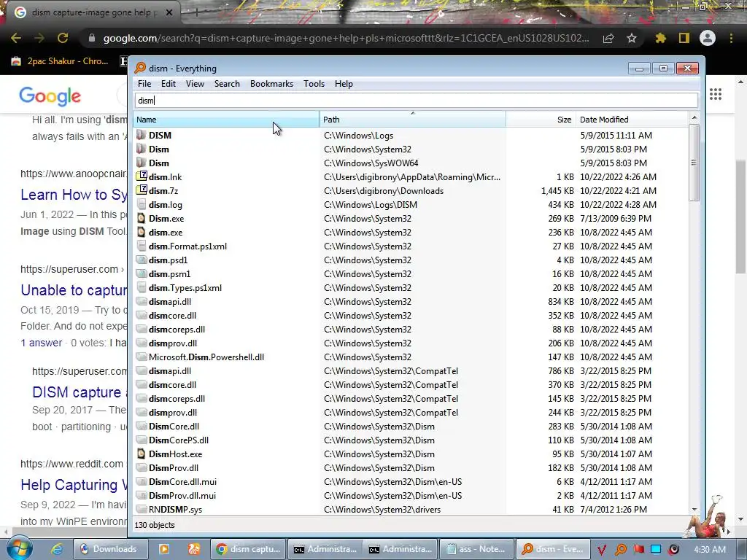This screenshot has width=747, height=560.
Task: Select the dism.psd1 file icon
Action: (x=141, y=260)
